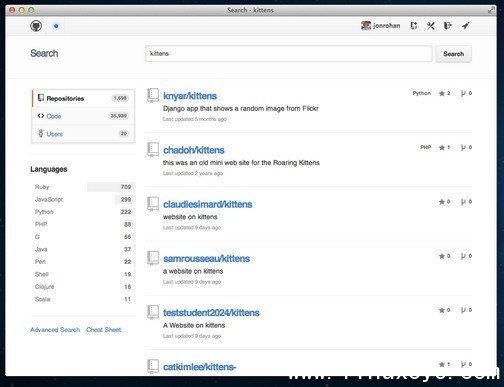The width and height of the screenshot is (504, 387).
Task: Click the fork count on knyar/kittens
Action: click(x=466, y=93)
